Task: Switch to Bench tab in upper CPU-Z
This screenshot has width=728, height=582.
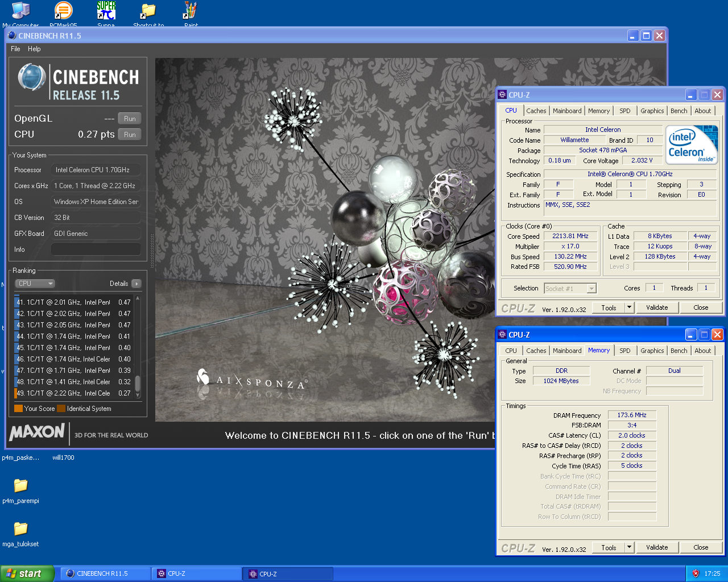Action: point(679,111)
